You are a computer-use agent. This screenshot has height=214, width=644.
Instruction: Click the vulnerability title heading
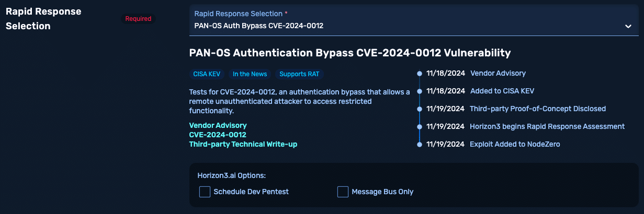[x=350, y=53]
